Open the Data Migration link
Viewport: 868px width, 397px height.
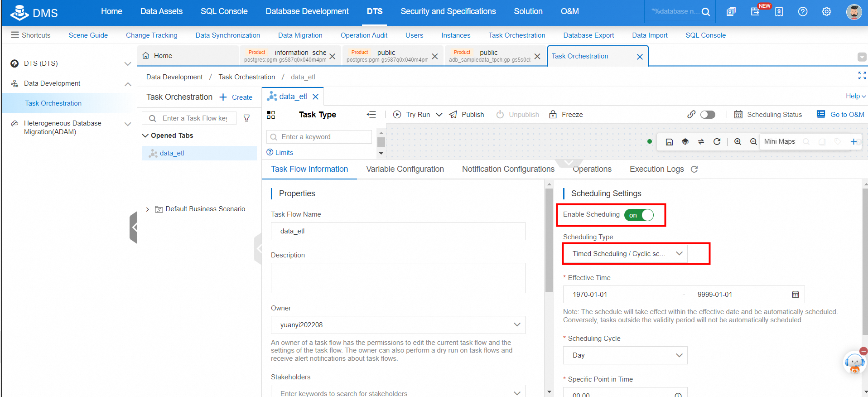[300, 35]
